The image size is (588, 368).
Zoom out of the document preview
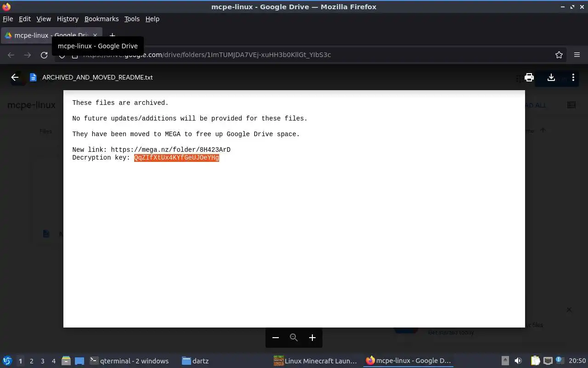[x=276, y=338]
